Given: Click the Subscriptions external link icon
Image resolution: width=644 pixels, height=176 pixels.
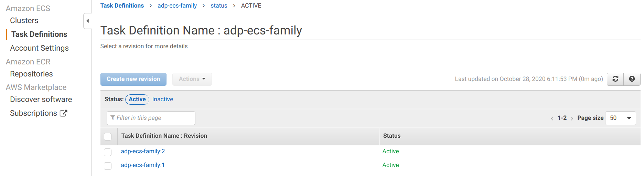Looking at the screenshot, I should click(x=64, y=113).
